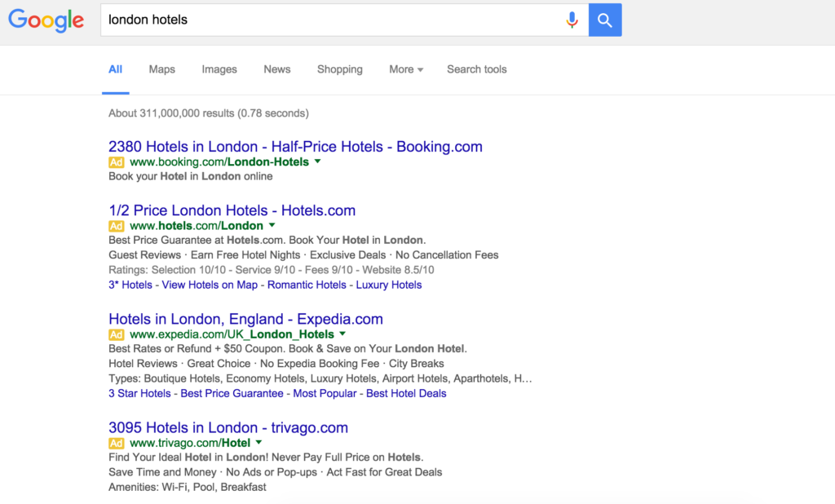Image resolution: width=835 pixels, height=504 pixels.
Task: Expand dropdown arrow next to trivago.com URL
Action: (x=258, y=443)
